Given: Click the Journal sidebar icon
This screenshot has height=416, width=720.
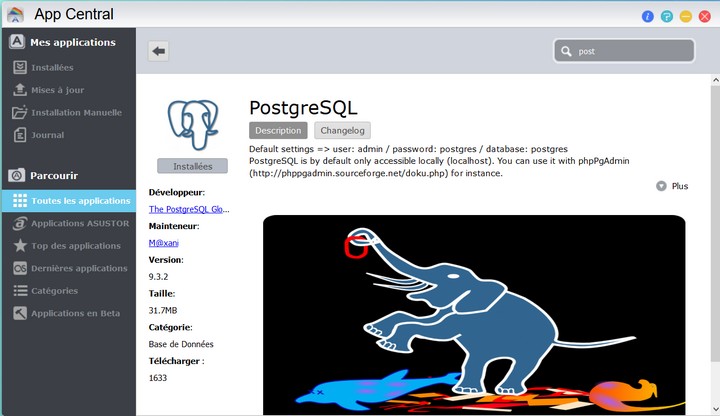Looking at the screenshot, I should coord(20,135).
